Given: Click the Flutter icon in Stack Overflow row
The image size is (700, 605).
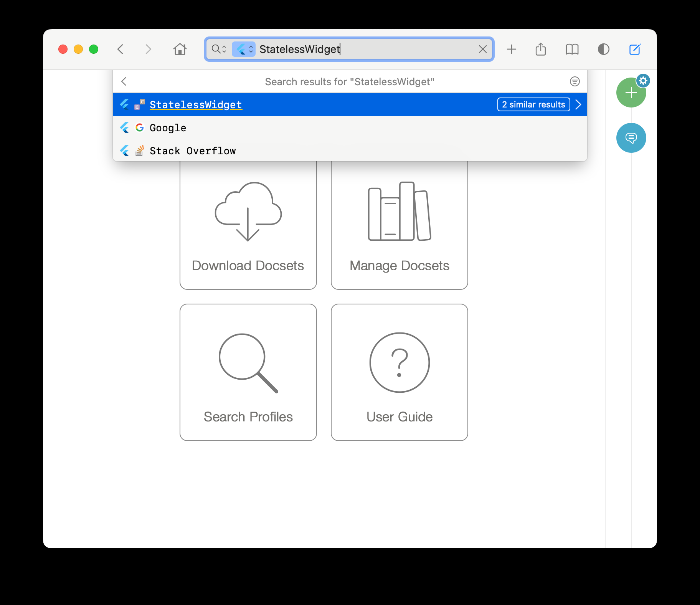Looking at the screenshot, I should (124, 150).
